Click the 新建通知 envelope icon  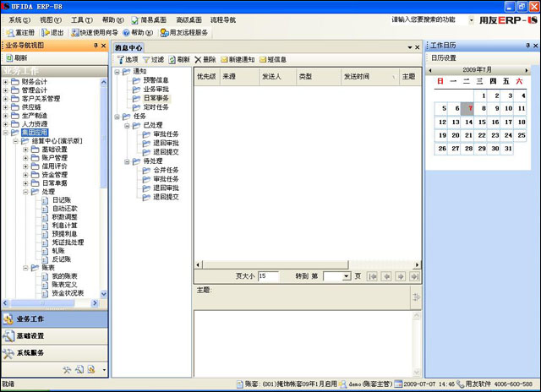(x=224, y=60)
